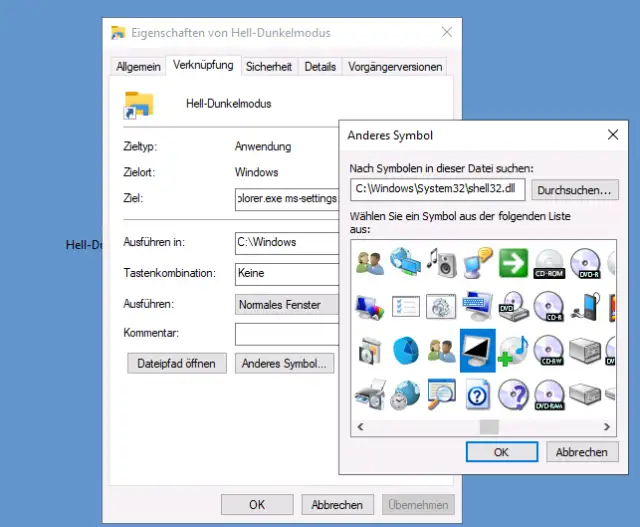The width and height of the screenshot is (640, 527).
Task: Click the highlighted black-and-white monitor icon
Action: [477, 350]
